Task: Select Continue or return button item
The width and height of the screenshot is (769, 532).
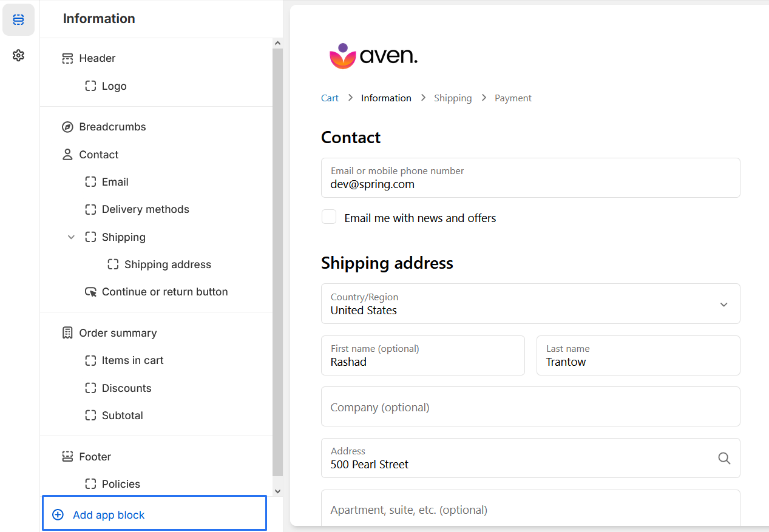Action: (164, 292)
